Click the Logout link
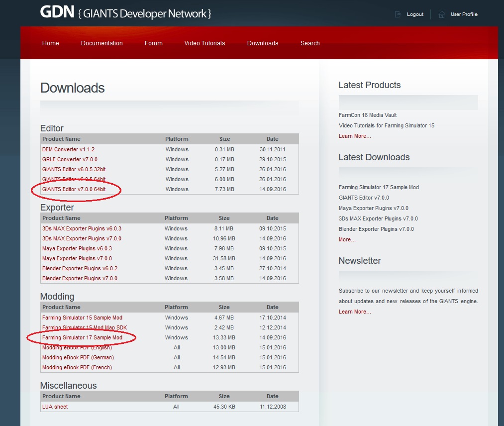 [x=415, y=14]
